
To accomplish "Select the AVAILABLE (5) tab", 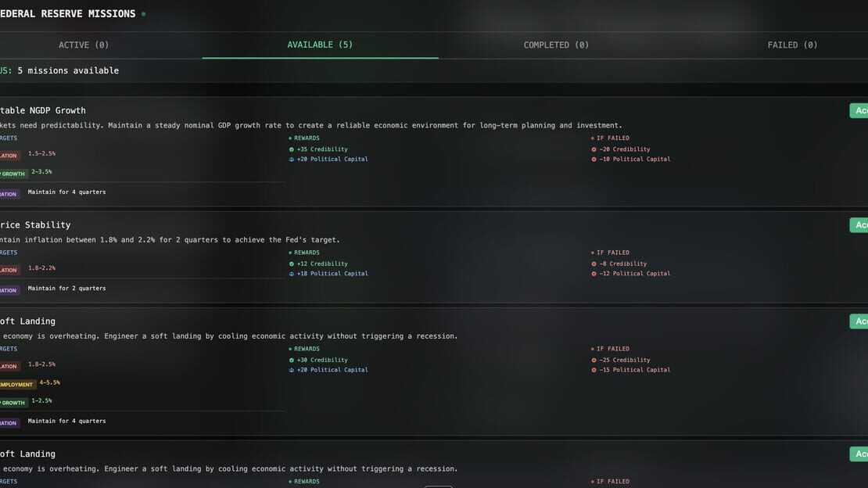I will click(320, 45).
